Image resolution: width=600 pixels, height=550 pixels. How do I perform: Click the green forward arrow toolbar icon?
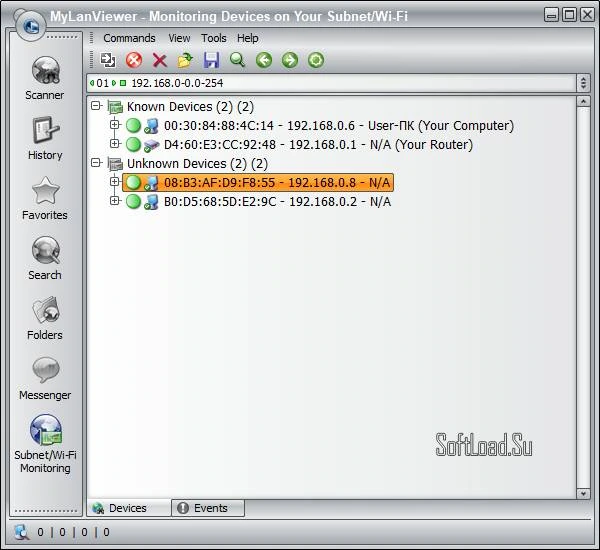tap(290, 60)
